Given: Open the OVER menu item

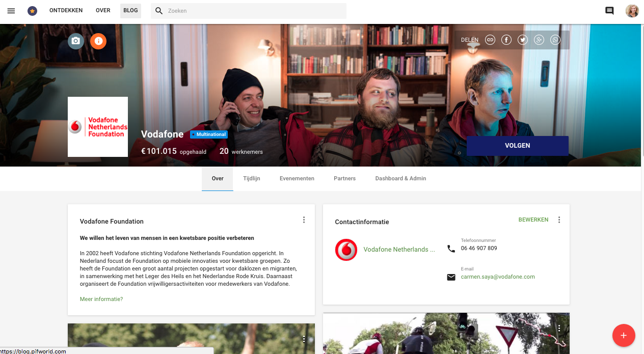Looking at the screenshot, I should point(103,11).
